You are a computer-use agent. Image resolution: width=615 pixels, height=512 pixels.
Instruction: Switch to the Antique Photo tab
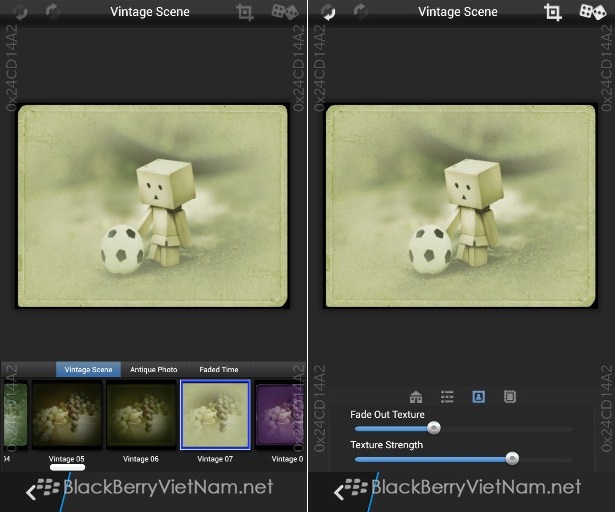(x=153, y=370)
